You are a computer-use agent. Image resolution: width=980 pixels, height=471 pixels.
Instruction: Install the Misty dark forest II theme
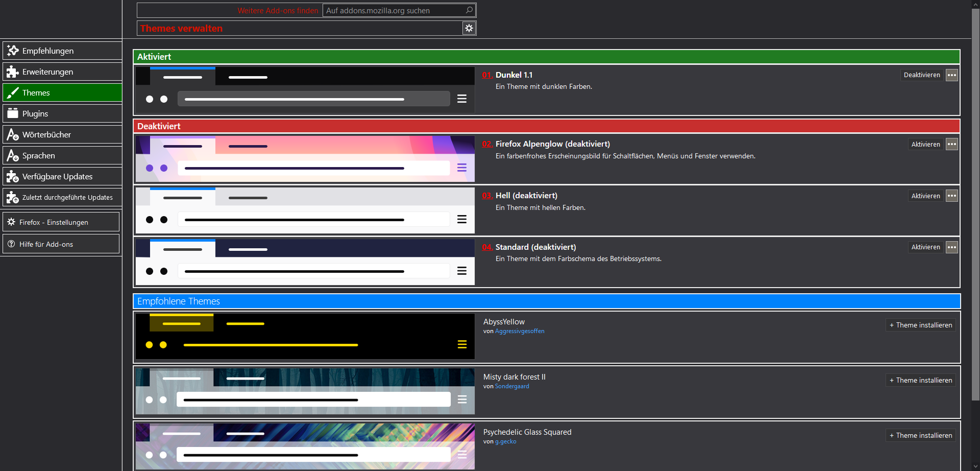point(921,380)
